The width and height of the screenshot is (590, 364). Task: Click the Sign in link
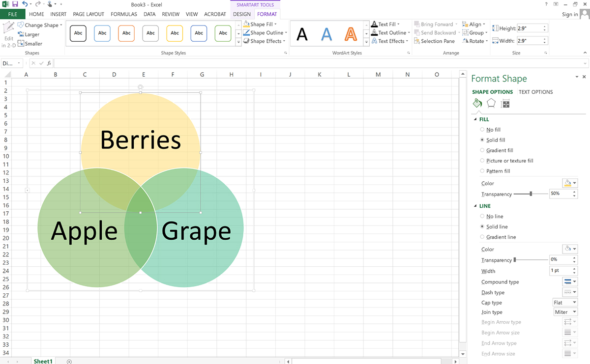click(570, 14)
